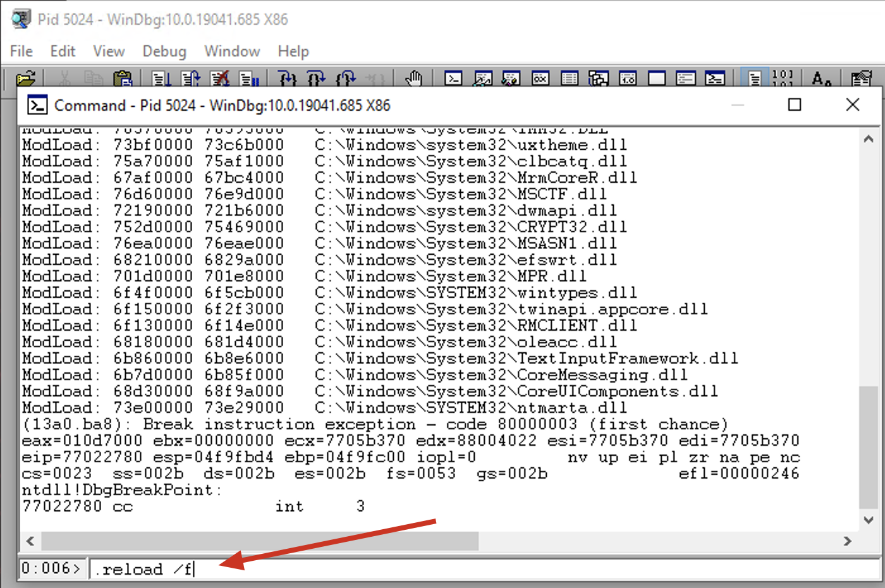Click the 0:006> prompt label
Image resolution: width=885 pixels, height=588 pixels.
tap(51, 568)
